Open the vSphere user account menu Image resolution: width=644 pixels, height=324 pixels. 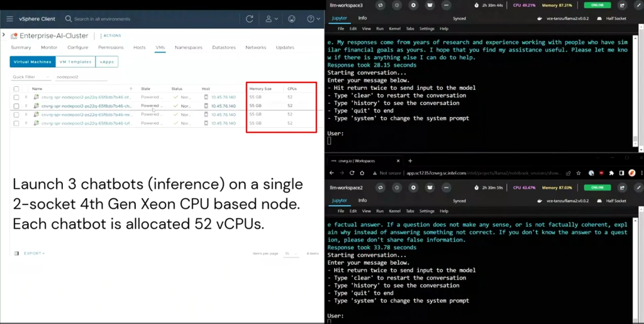(271, 19)
